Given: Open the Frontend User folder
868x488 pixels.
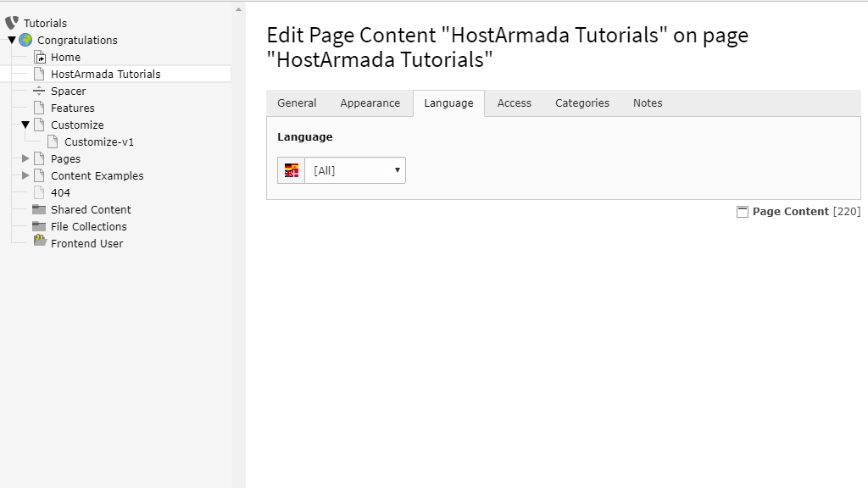Looking at the screenshot, I should tap(87, 244).
